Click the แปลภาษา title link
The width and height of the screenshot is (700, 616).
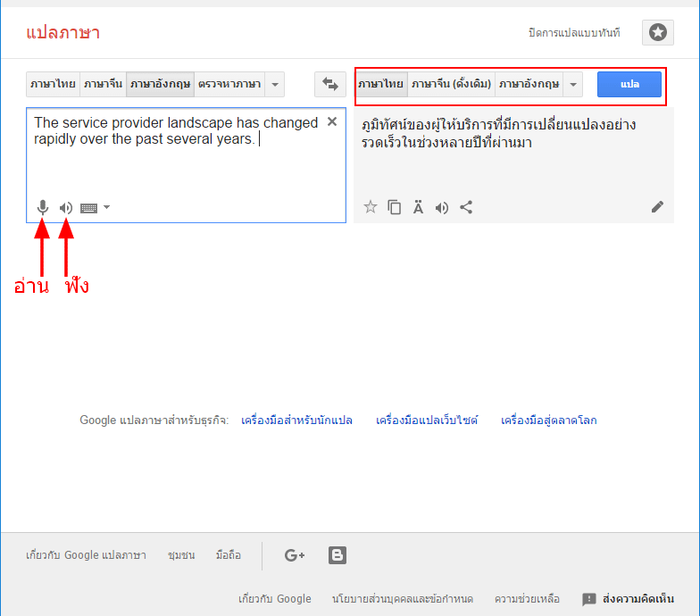(x=62, y=32)
